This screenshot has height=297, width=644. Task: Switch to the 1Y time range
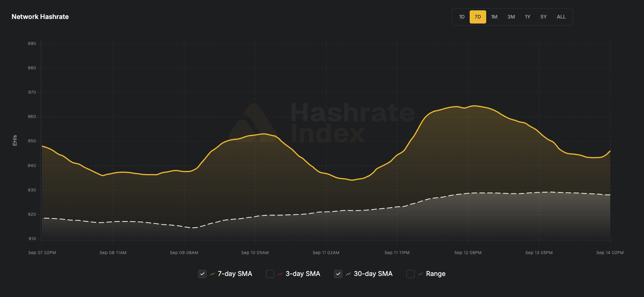point(528,17)
